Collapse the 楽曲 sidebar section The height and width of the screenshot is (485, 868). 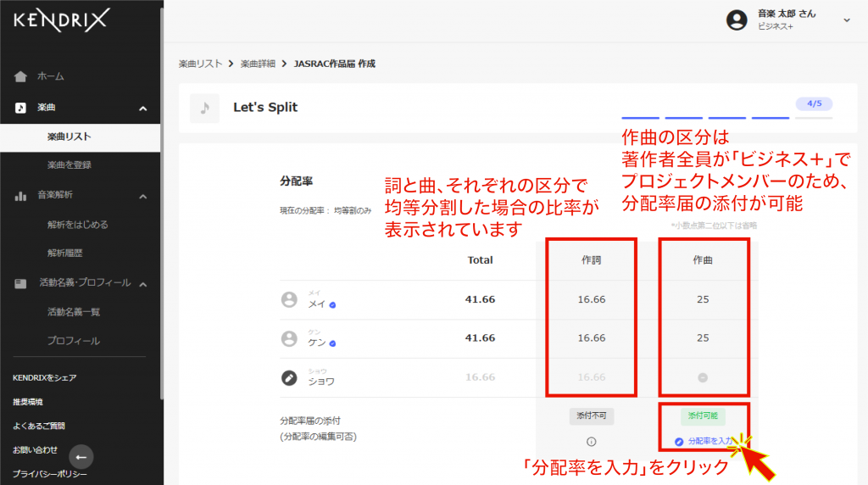[x=142, y=109]
